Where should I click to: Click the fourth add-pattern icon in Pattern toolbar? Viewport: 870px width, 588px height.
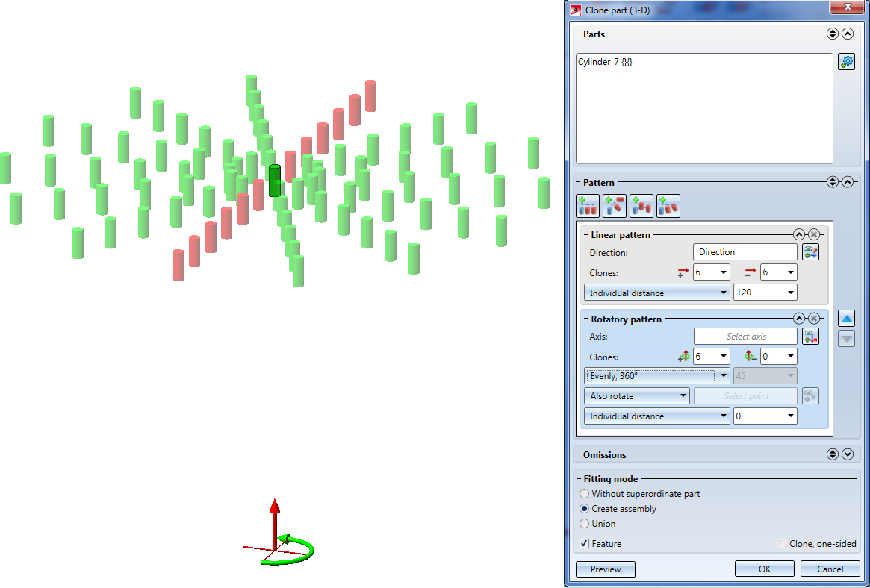668,206
